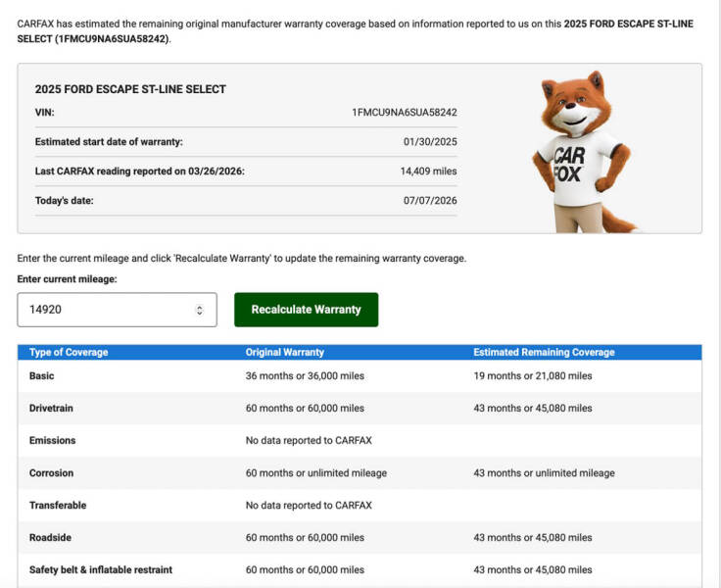The image size is (721, 588).
Task: Click '60 months or unlimited mileage' cell
Action: 315,473
